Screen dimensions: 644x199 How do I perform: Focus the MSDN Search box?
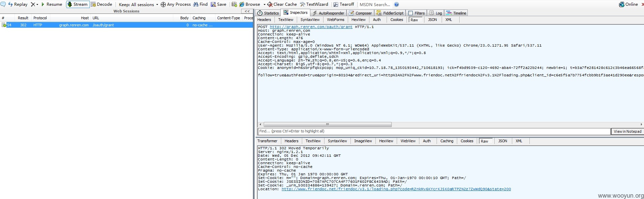pyautogui.click(x=375, y=4)
